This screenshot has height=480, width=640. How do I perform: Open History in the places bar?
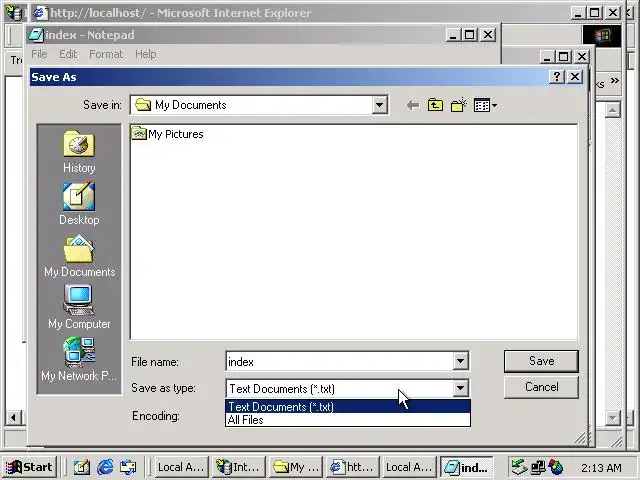point(79,152)
